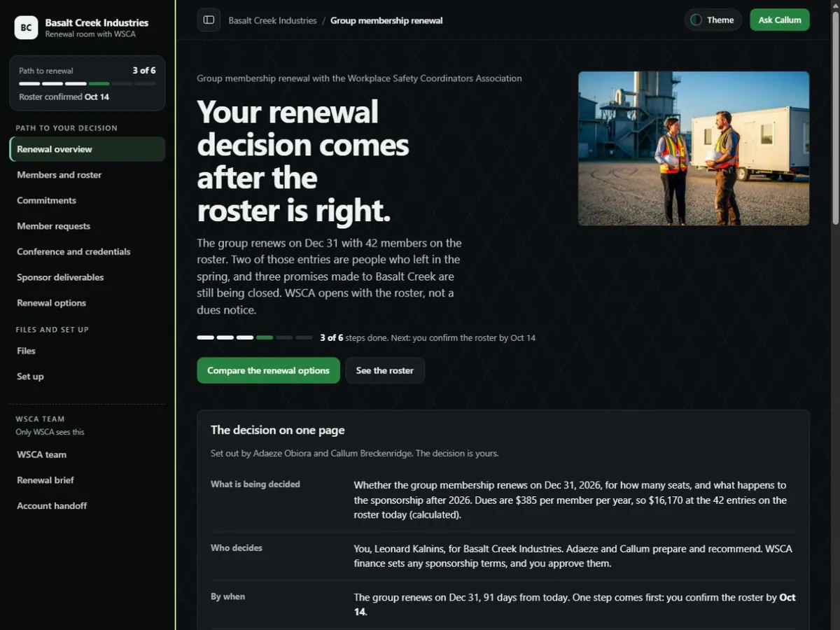Click the Basalt Creek Industries sidebar title

[x=97, y=22]
